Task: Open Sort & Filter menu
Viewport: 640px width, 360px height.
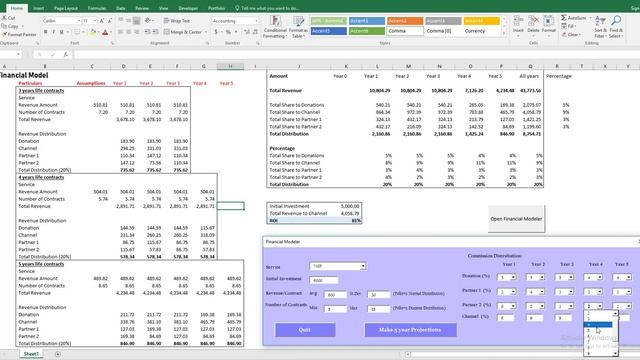Action: 600,27
